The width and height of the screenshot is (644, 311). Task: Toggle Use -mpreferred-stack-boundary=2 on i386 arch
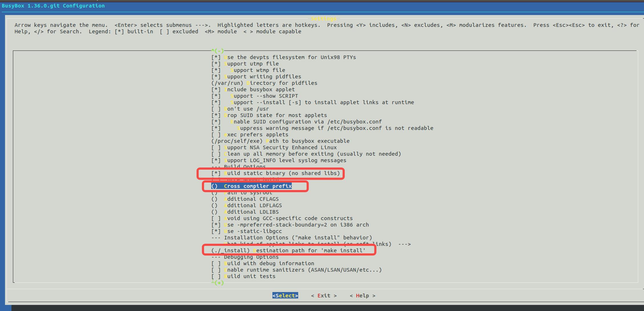coord(290,225)
